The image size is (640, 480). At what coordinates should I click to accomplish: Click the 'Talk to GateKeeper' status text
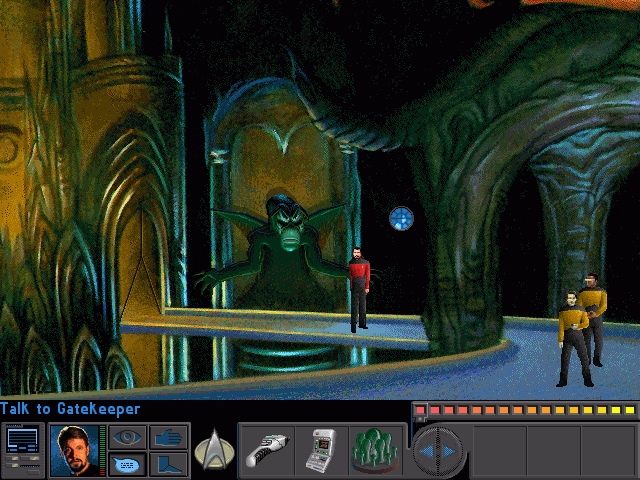click(70, 409)
